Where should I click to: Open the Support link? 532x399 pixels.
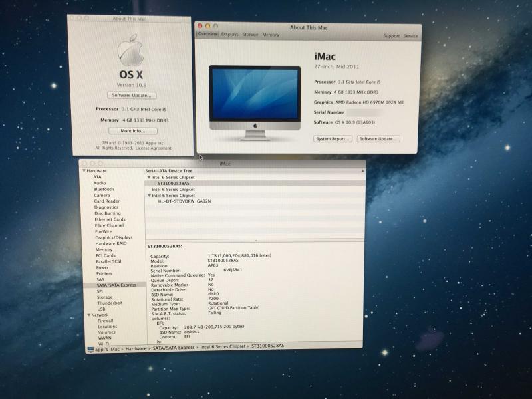coord(392,36)
